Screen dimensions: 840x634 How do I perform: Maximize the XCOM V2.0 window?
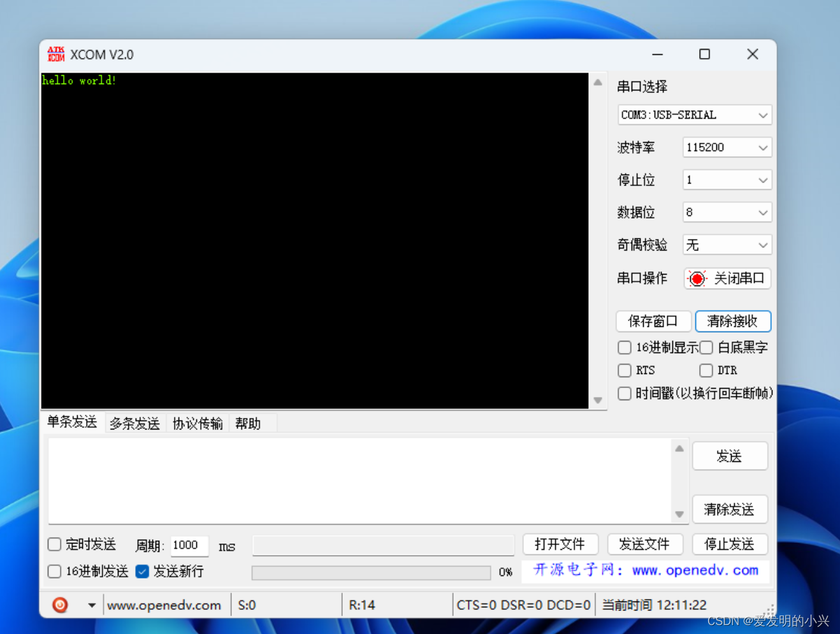[x=704, y=54]
